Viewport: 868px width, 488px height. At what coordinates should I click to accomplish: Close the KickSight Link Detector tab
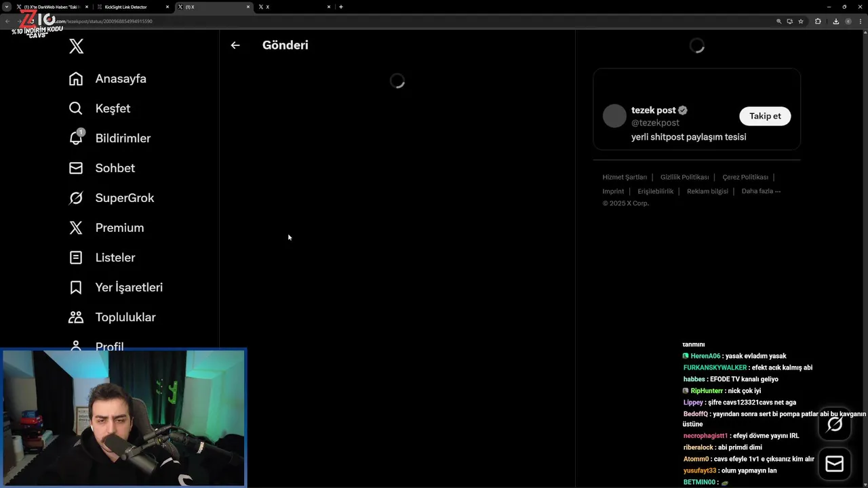[x=167, y=7]
